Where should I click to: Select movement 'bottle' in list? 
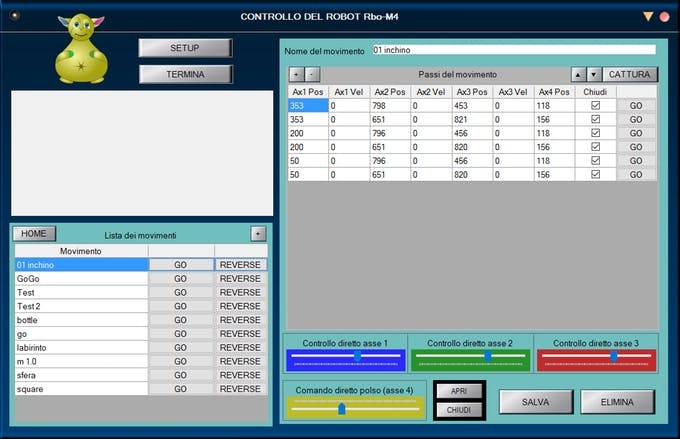click(82, 320)
